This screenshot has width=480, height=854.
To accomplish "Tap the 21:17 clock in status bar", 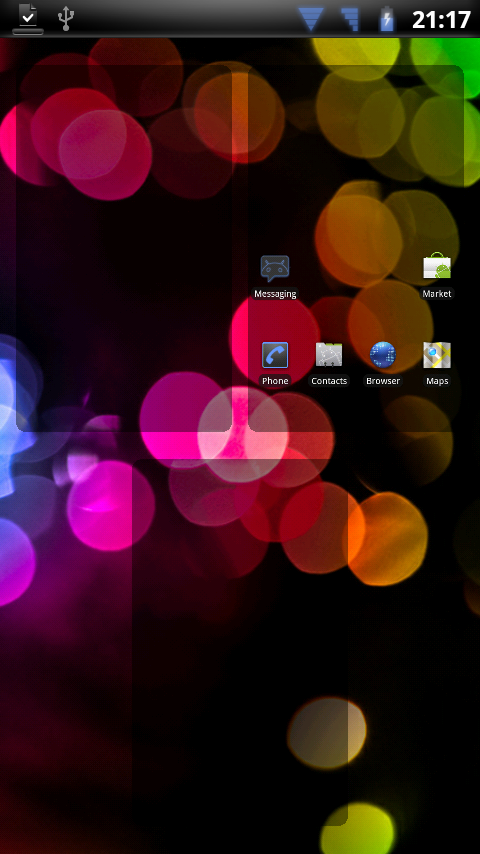I will tap(441, 20).
